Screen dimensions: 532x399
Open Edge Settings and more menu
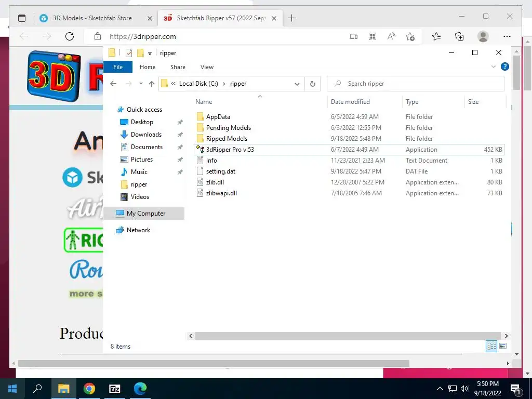click(507, 36)
